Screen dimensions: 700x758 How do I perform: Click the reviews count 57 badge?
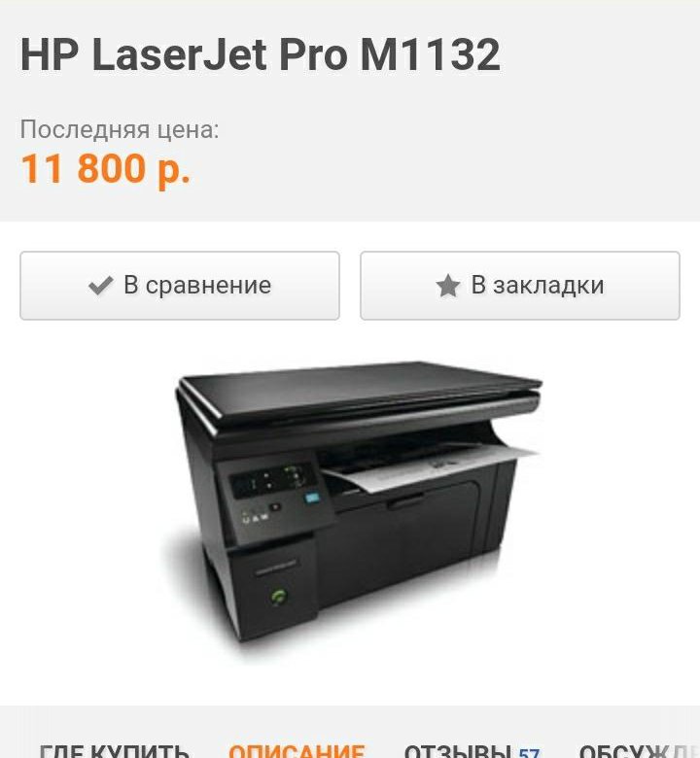pos(529,753)
